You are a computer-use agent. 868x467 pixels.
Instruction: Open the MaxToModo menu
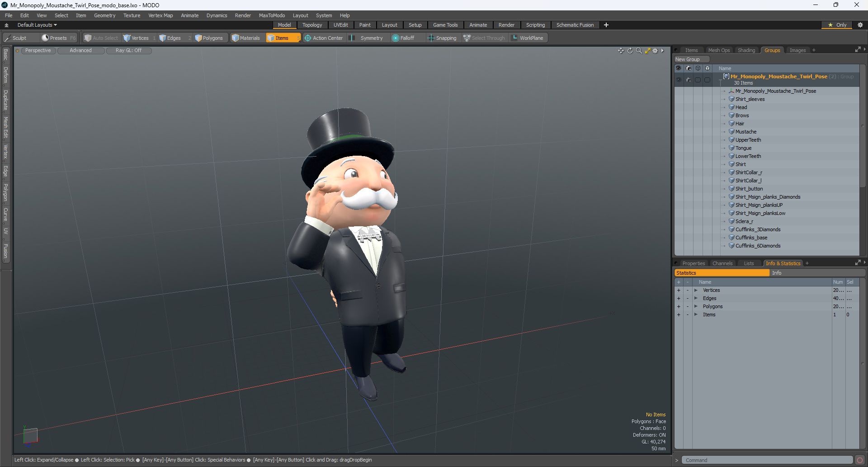272,15
